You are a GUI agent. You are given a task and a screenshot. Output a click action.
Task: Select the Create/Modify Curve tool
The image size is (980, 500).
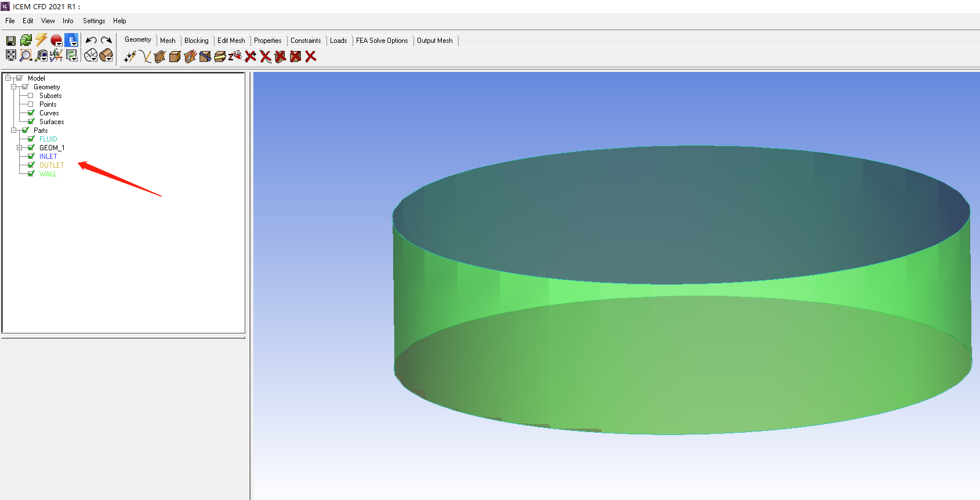(x=145, y=56)
